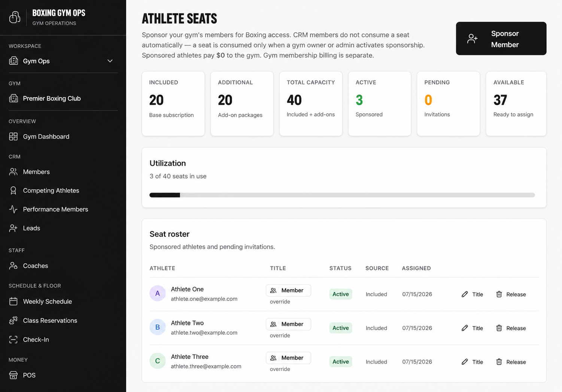The image size is (562, 392).
Task: Click the pencil icon in Athlete Two's row
Action: pos(465,328)
